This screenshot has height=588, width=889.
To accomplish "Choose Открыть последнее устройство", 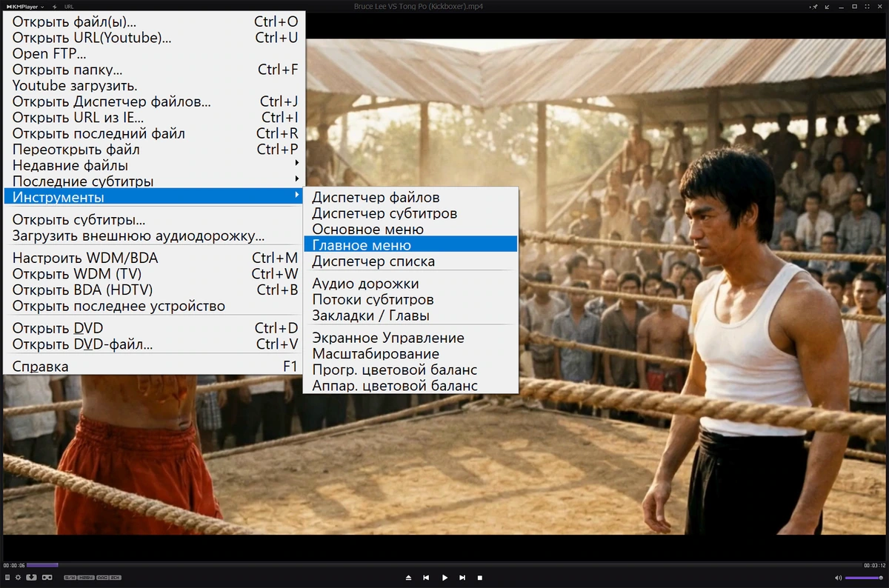I will pyautogui.click(x=153, y=307).
